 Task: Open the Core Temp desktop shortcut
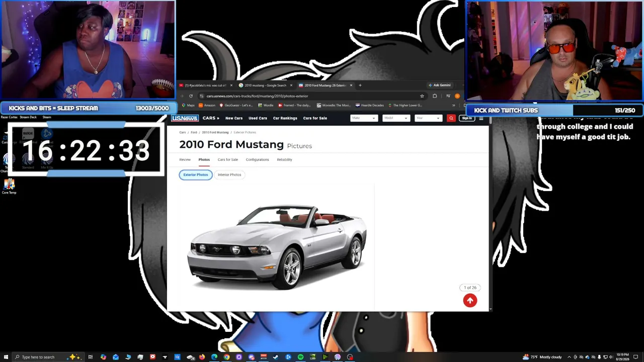coord(9,187)
